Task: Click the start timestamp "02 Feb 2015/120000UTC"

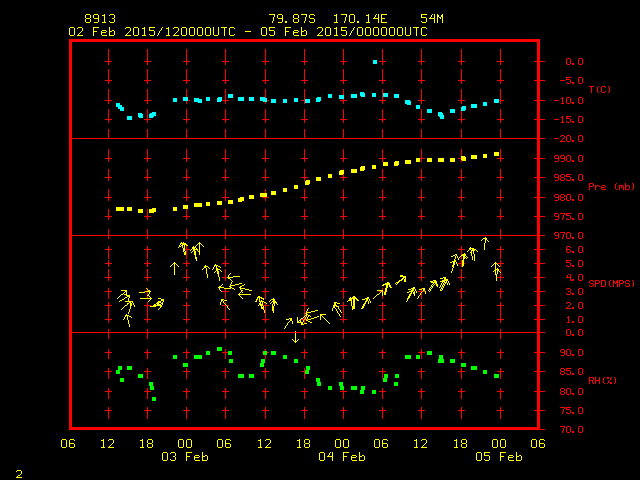Action: (152, 32)
